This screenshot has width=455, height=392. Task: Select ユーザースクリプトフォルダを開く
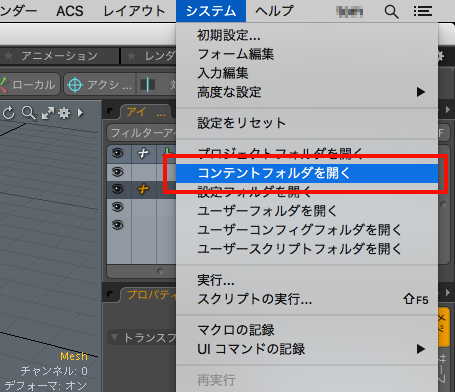[307, 249]
